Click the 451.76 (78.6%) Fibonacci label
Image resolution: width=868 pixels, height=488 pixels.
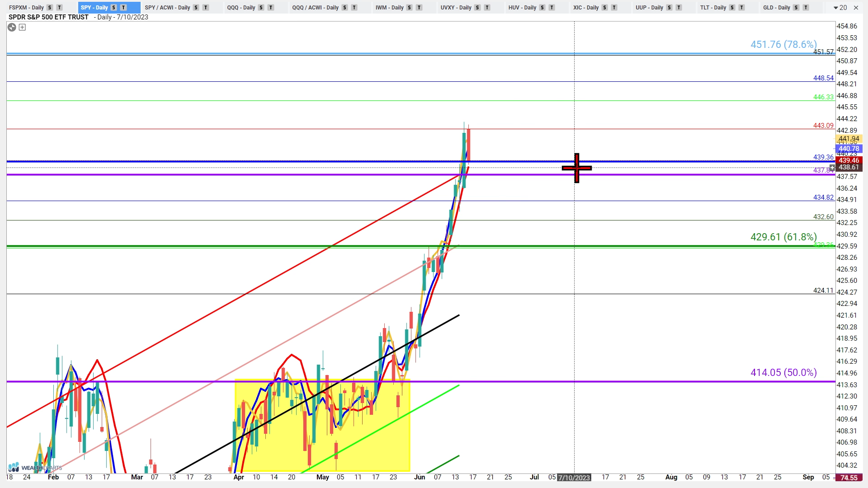point(783,44)
